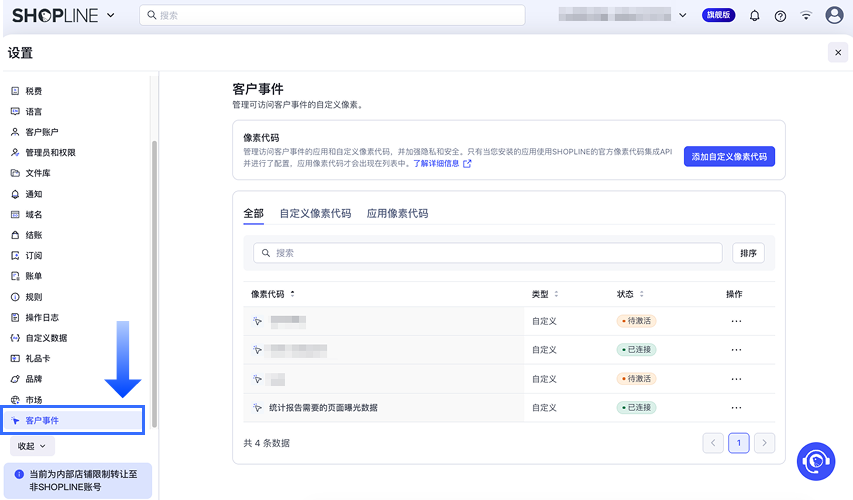Sort by 像素代码 column header
The image size is (853, 500).
273,294
